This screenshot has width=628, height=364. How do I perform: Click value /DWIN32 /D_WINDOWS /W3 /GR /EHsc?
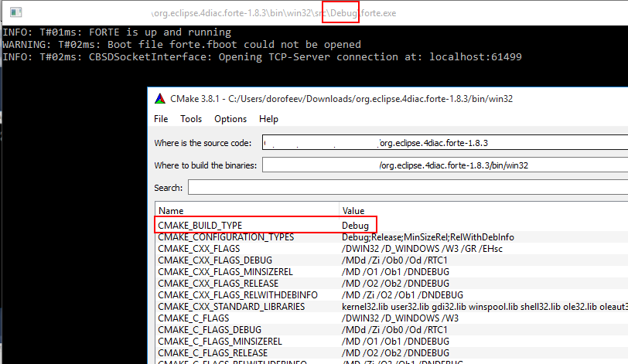pos(422,249)
